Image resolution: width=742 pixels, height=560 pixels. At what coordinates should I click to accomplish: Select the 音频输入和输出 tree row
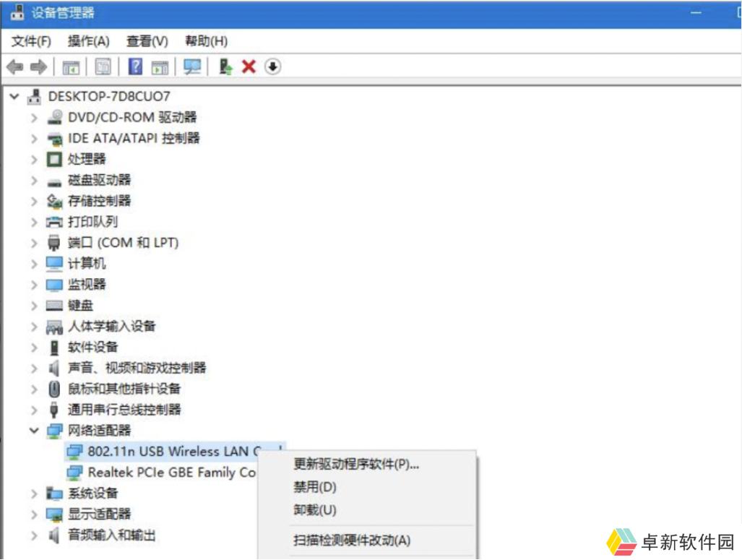point(112,535)
